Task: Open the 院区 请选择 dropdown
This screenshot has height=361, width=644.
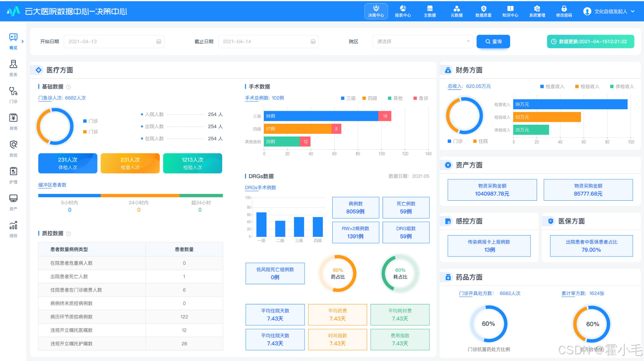Action: tap(423, 42)
